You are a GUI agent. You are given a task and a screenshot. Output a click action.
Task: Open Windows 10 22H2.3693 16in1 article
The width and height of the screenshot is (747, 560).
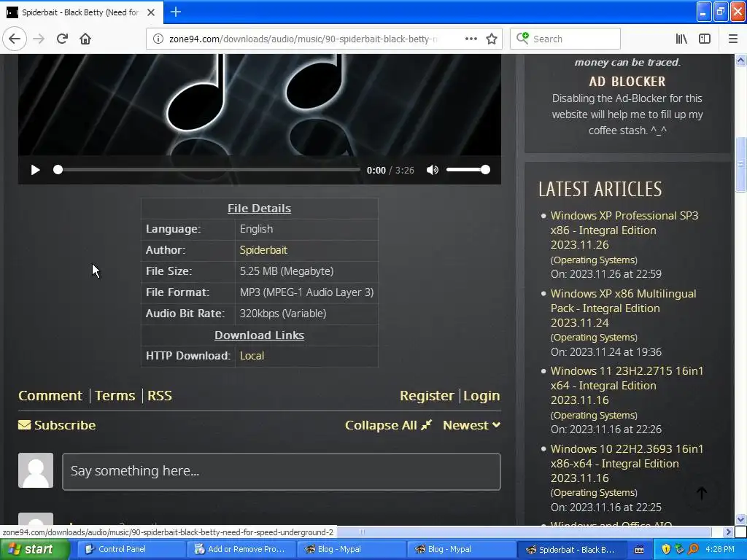[x=627, y=463]
